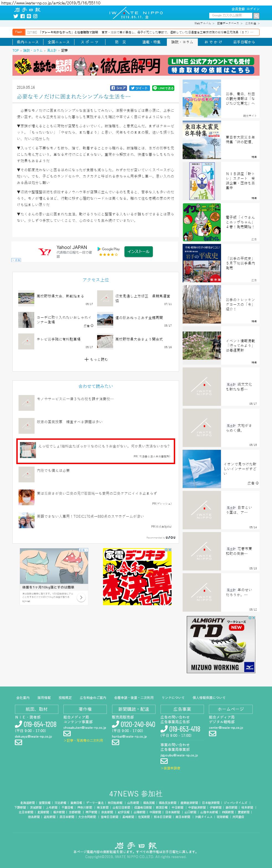This screenshot has height=868, width=272.
Task: Open the 高校野球県大会、熱戦始まる article
Action: [x=60, y=296]
